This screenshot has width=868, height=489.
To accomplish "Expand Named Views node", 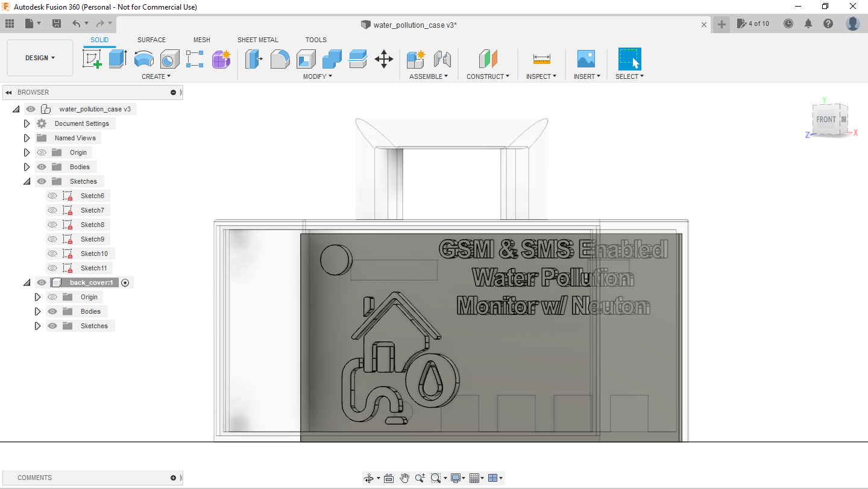I will click(27, 138).
